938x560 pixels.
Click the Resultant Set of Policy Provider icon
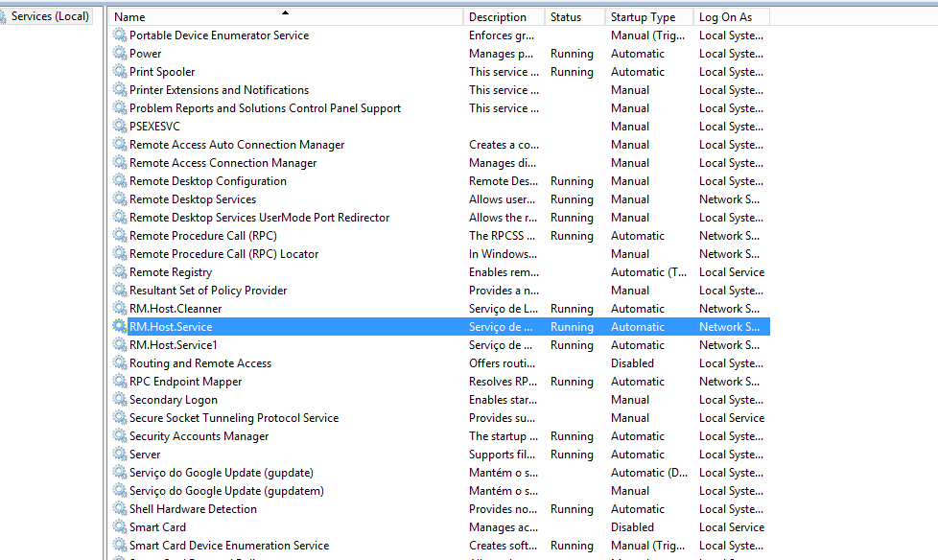click(120, 291)
